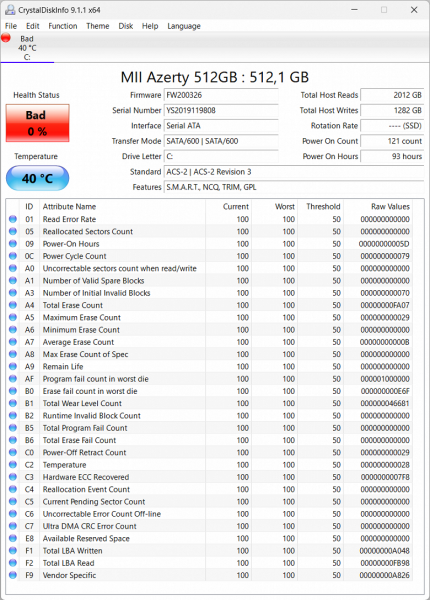Open the Disk menu
430x600 pixels.
point(125,26)
